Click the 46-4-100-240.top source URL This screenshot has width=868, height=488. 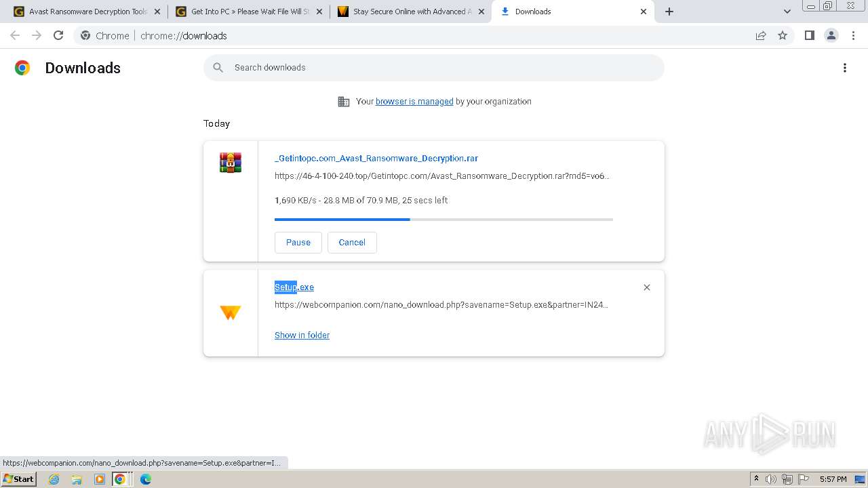tap(442, 176)
